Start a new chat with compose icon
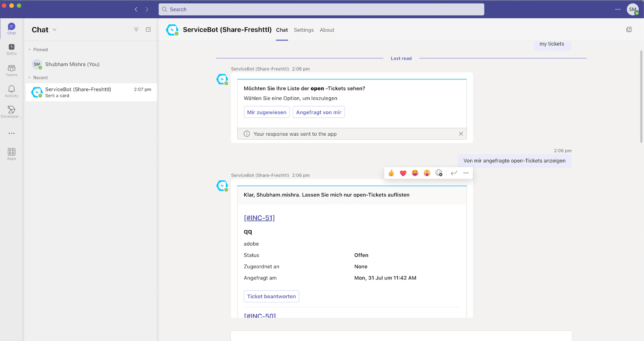 tap(149, 29)
